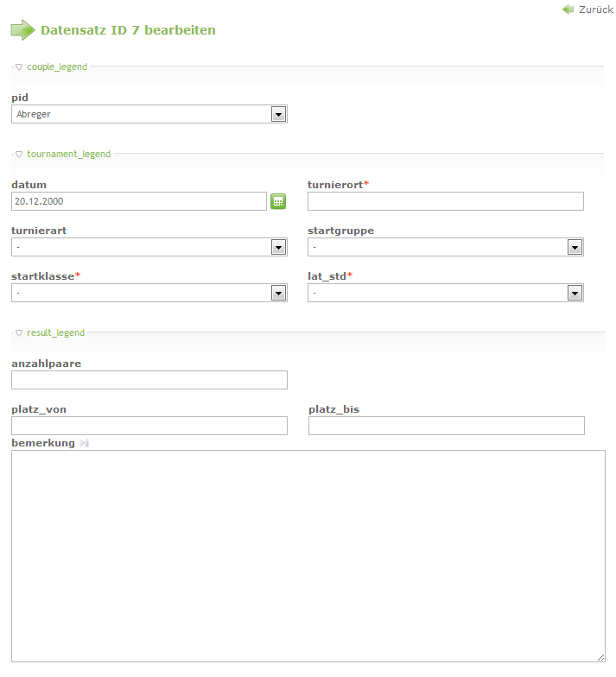Click the bemerkung textarea resize handle
The height and width of the screenshot is (677, 616).
click(x=600, y=657)
